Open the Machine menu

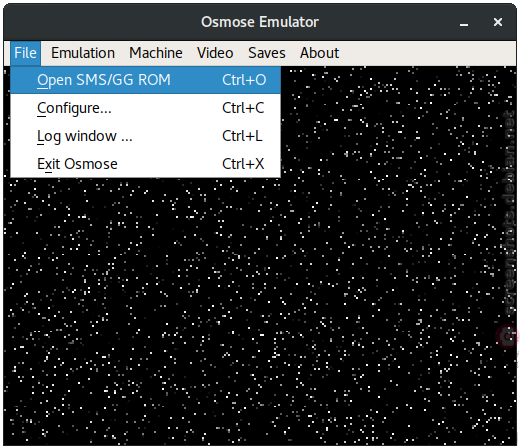pyautogui.click(x=156, y=53)
